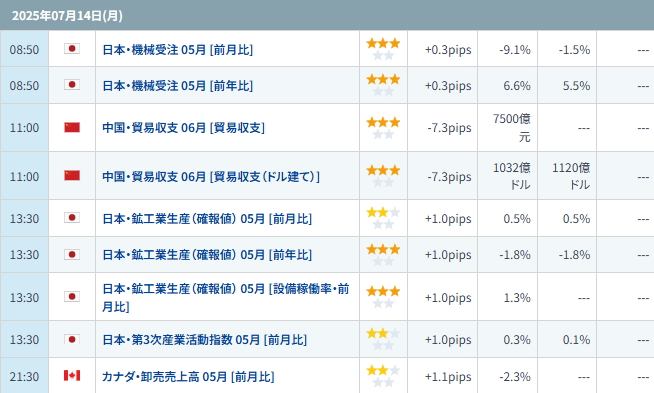Click star rating for 第3次産業活動指数
The width and height of the screenshot is (654, 393).
383,339
